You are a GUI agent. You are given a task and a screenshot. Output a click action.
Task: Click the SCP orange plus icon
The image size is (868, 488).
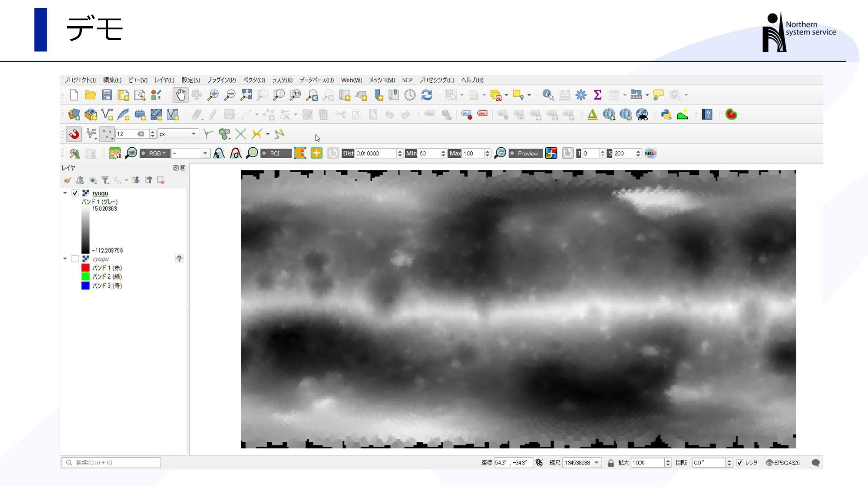tap(316, 154)
